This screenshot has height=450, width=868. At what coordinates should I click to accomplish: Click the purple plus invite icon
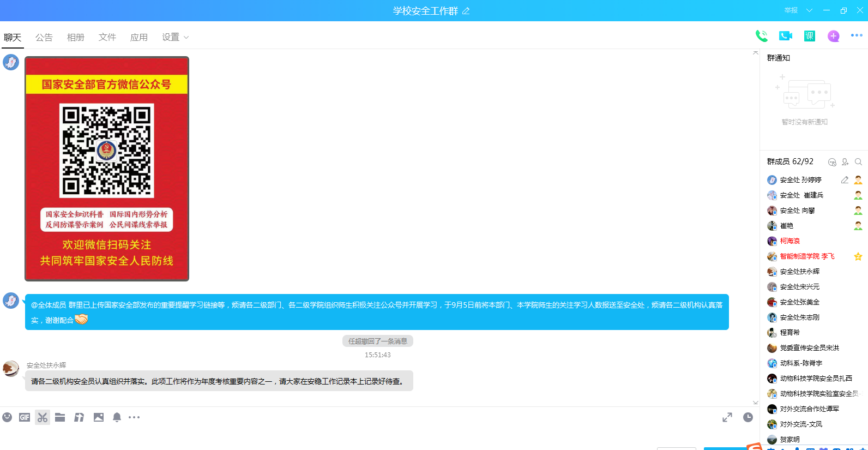pyautogui.click(x=833, y=36)
